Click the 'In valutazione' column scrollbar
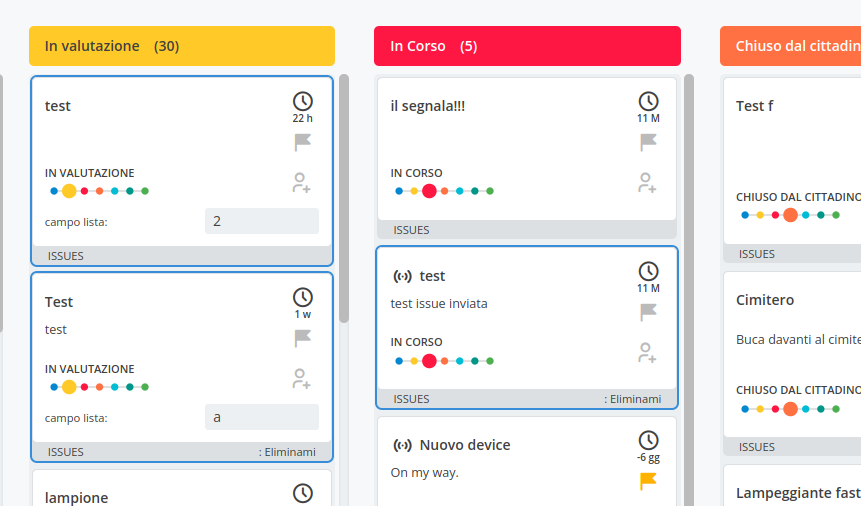This screenshot has height=506, width=861. (344, 200)
